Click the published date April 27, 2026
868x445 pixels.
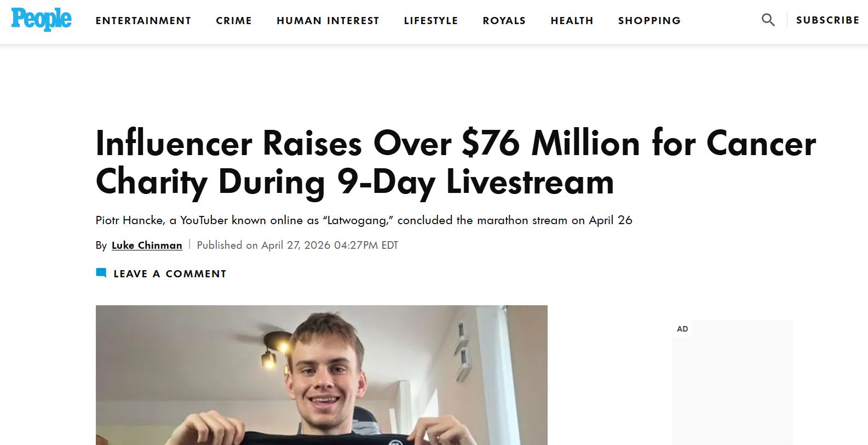coord(297,246)
